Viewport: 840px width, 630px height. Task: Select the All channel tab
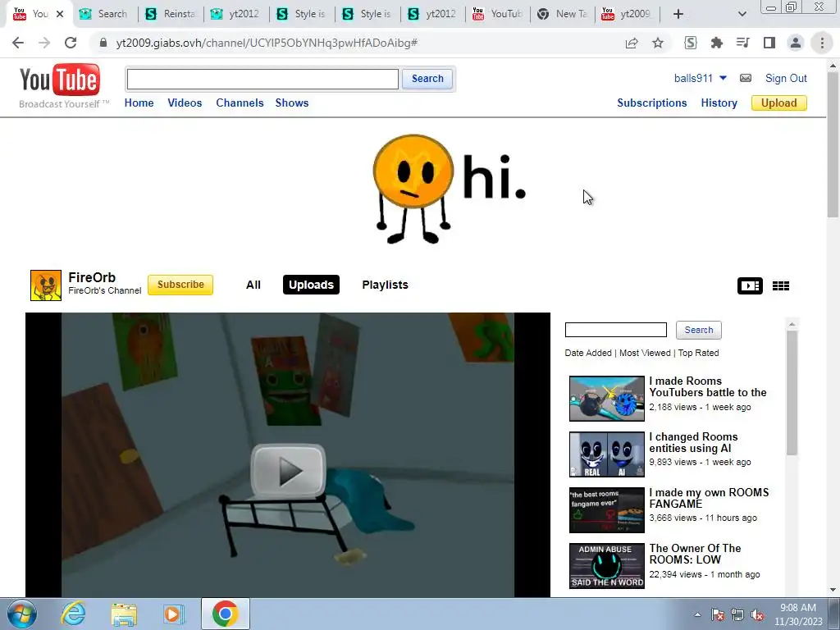(x=253, y=285)
